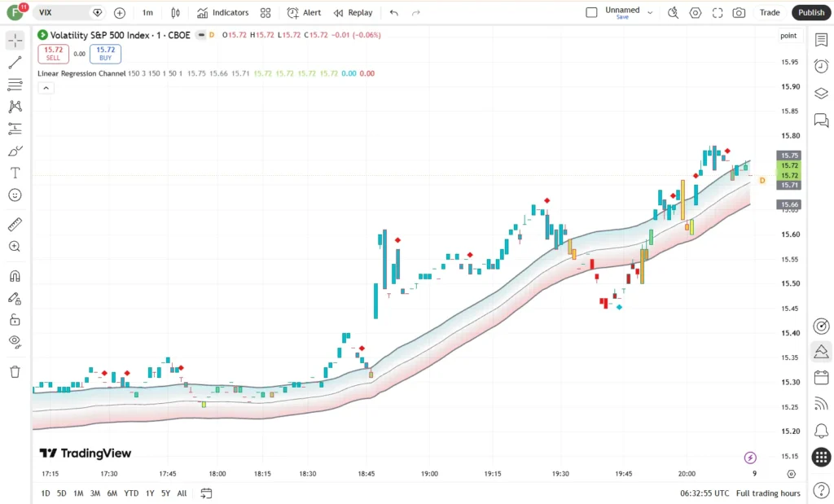Click the trash remove objects icon
Screen dimensions: 834x504
pos(15,371)
